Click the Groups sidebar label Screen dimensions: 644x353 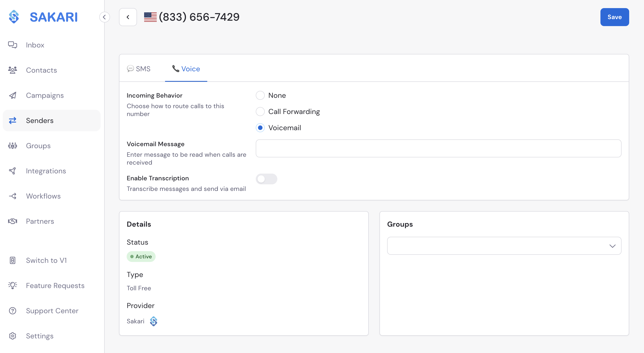pos(38,146)
